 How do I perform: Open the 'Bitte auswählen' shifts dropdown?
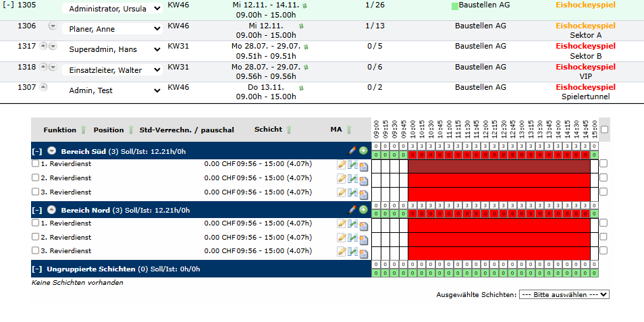[x=564, y=294]
